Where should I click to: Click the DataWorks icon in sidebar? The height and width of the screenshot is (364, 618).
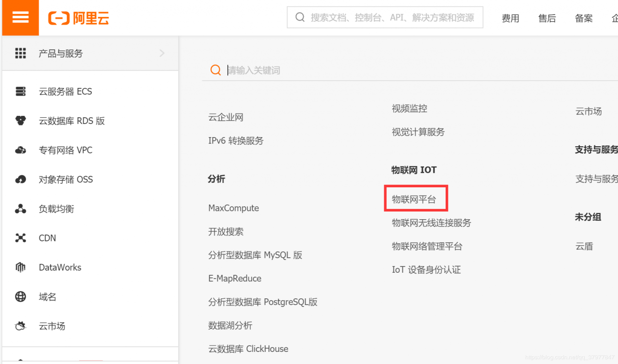coord(20,267)
